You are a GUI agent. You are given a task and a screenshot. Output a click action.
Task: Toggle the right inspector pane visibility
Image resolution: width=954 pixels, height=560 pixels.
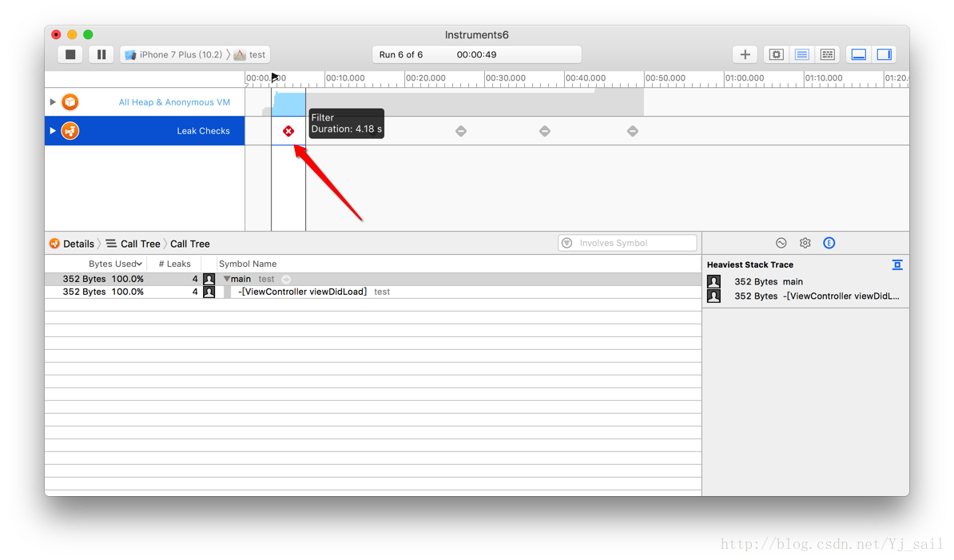[x=884, y=55]
